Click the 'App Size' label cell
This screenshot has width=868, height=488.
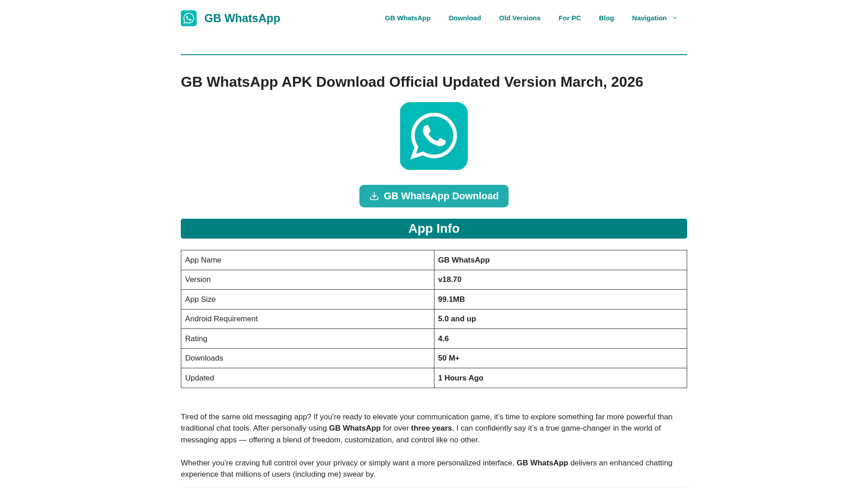click(x=307, y=300)
